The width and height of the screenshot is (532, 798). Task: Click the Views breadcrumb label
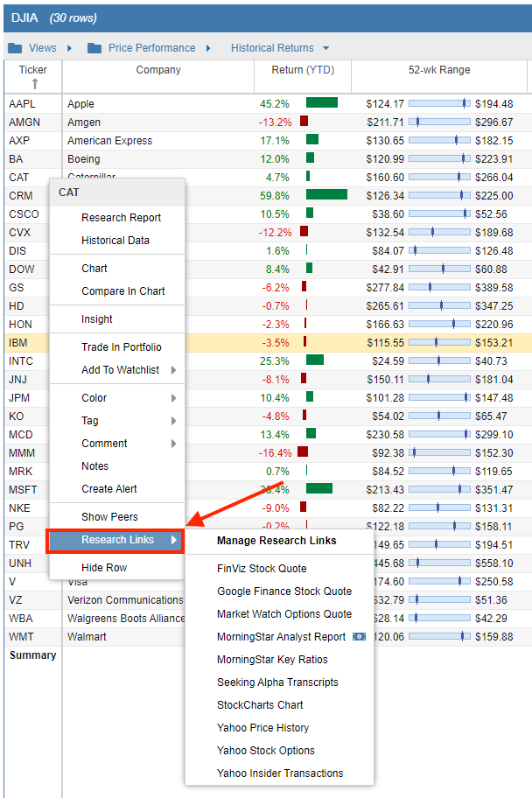[x=42, y=48]
